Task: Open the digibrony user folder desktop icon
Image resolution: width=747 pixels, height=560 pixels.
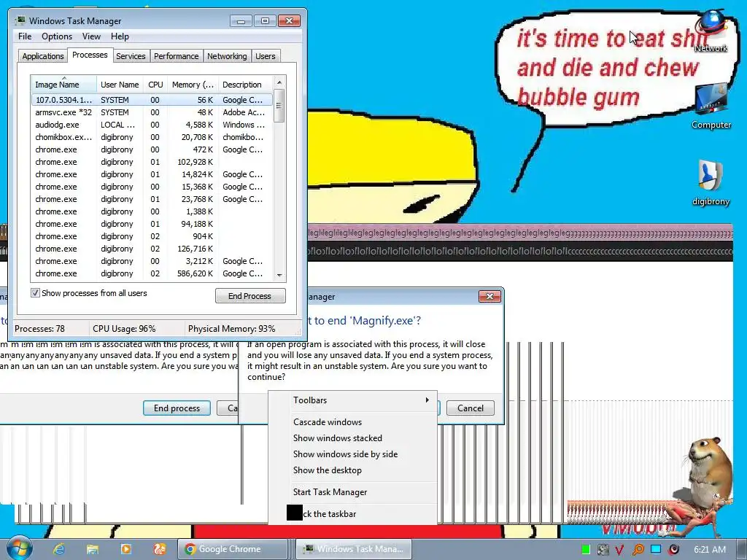Action: click(711, 182)
